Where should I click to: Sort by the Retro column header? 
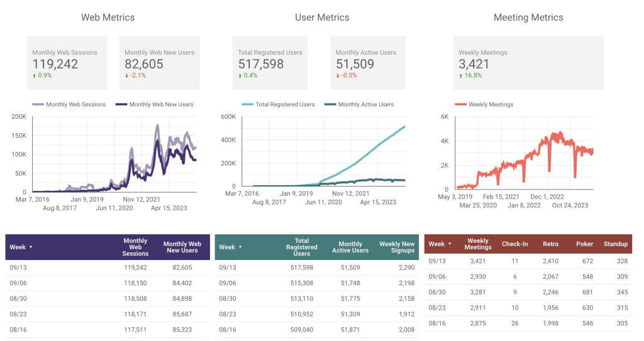click(x=551, y=244)
